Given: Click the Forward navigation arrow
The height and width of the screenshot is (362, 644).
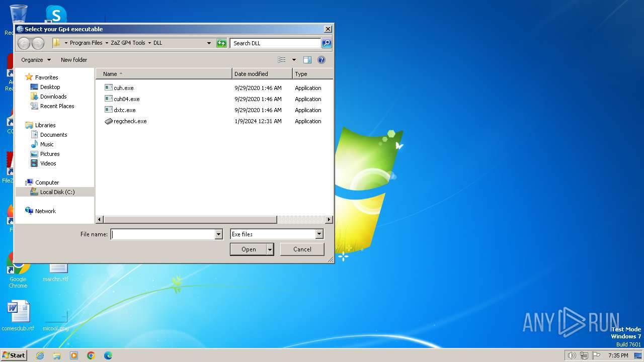Looking at the screenshot, I should tap(38, 43).
